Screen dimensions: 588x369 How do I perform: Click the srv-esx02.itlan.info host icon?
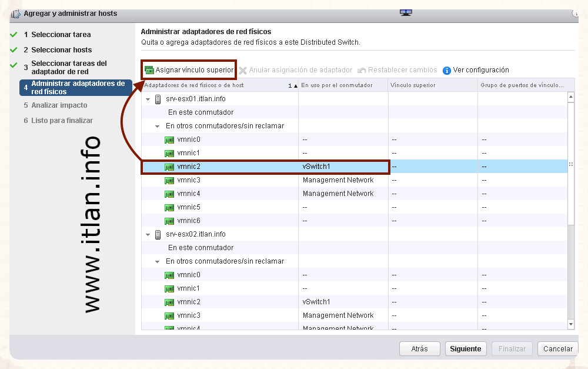click(x=158, y=234)
